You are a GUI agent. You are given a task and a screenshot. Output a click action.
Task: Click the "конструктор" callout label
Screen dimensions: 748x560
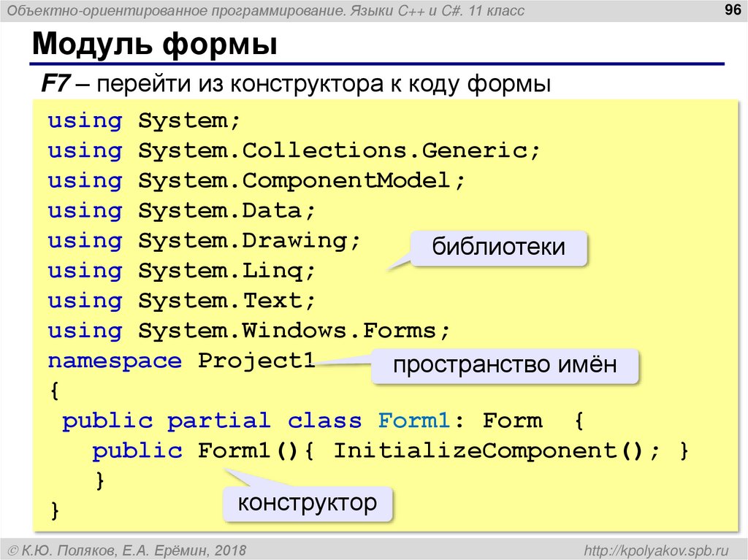click(x=308, y=503)
